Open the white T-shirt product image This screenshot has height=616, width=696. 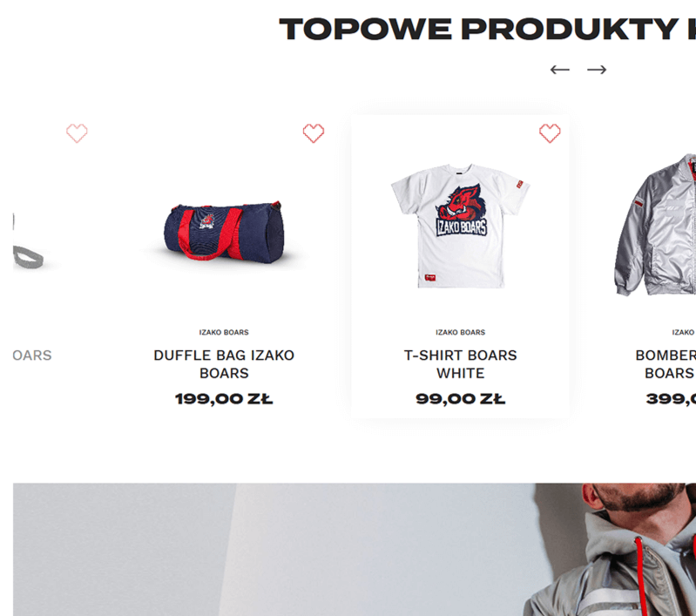click(460, 226)
